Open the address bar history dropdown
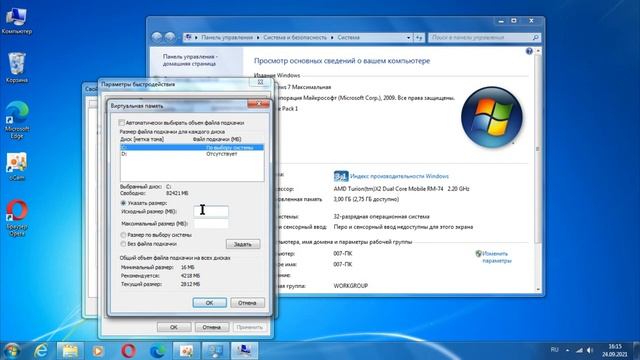 (409, 38)
